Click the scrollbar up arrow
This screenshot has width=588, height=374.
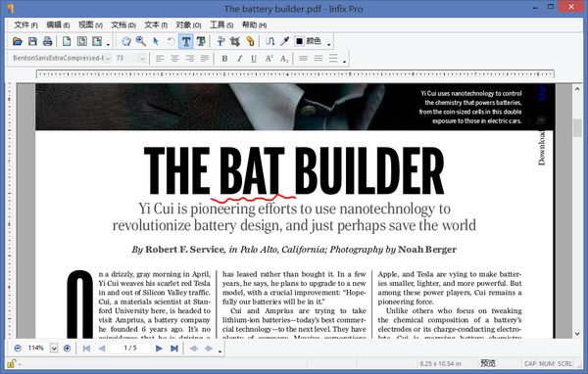pos(577,89)
